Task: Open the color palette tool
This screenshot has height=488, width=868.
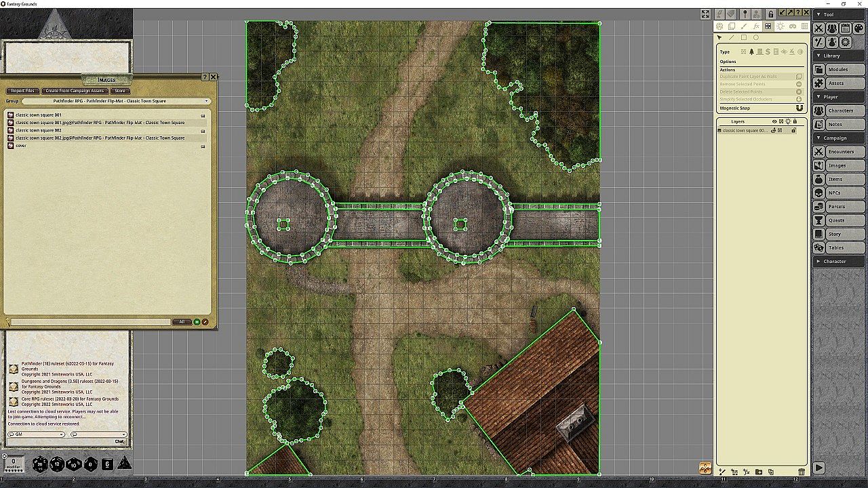Action: [858, 28]
